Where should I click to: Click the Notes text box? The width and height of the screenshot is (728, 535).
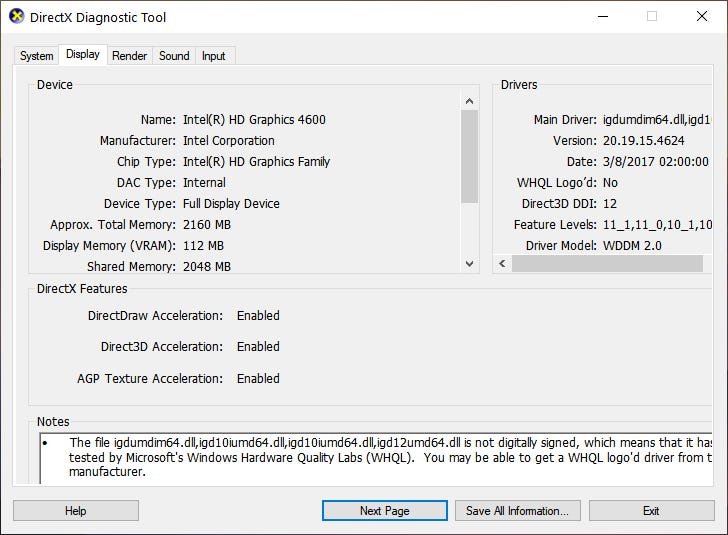point(376,458)
